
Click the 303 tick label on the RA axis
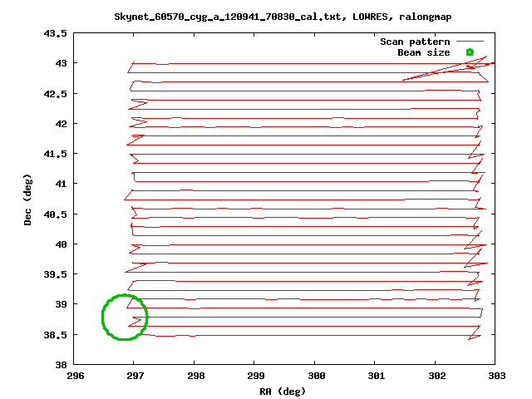(497, 376)
